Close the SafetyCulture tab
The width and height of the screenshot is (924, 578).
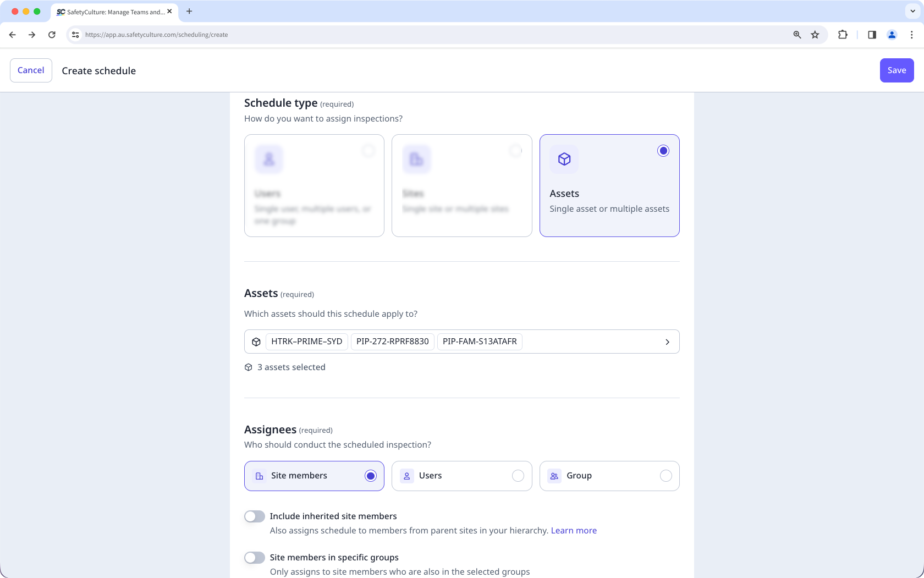coord(169,11)
